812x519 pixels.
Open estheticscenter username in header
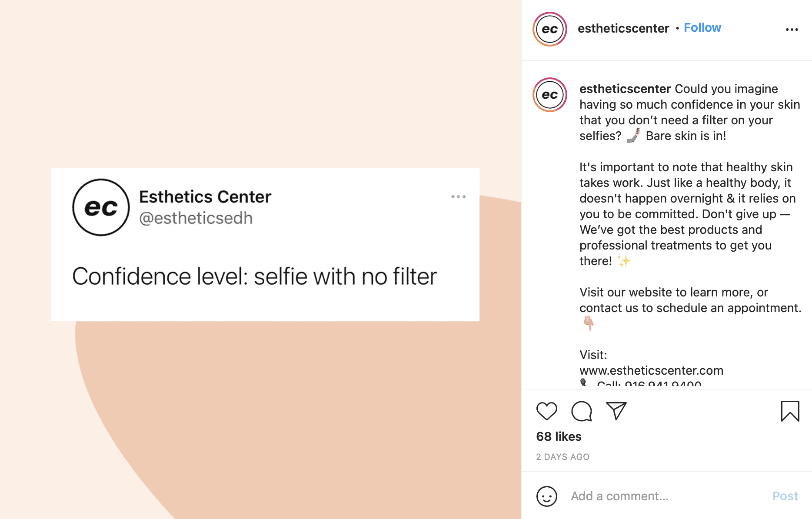click(x=623, y=29)
